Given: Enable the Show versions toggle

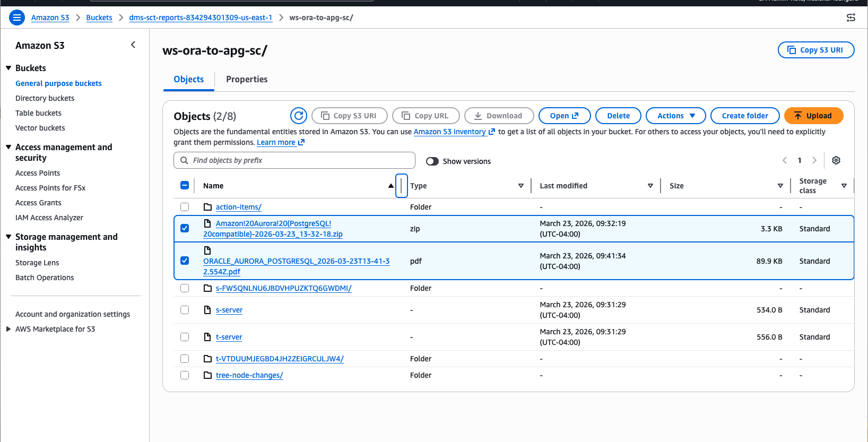Looking at the screenshot, I should (432, 161).
